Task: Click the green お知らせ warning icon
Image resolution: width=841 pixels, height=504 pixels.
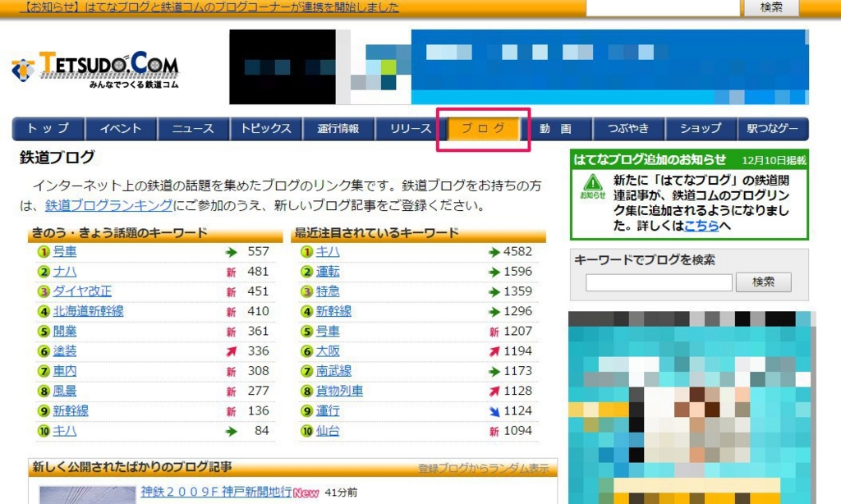Action: (593, 186)
